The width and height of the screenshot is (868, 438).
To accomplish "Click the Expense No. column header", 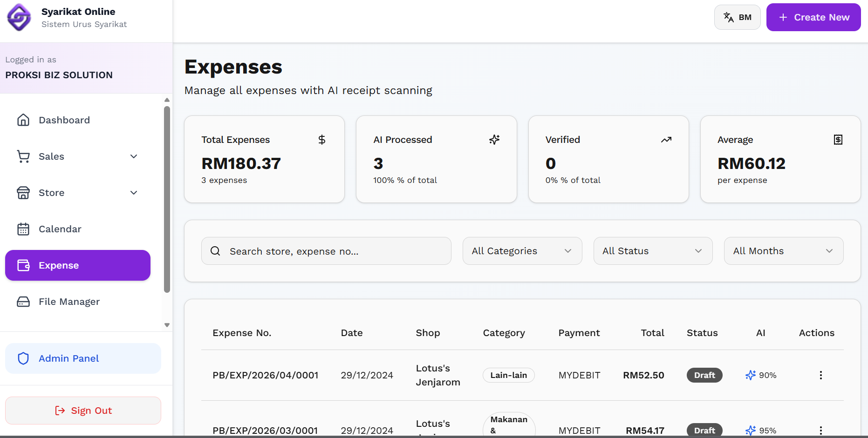I will pyautogui.click(x=242, y=333).
